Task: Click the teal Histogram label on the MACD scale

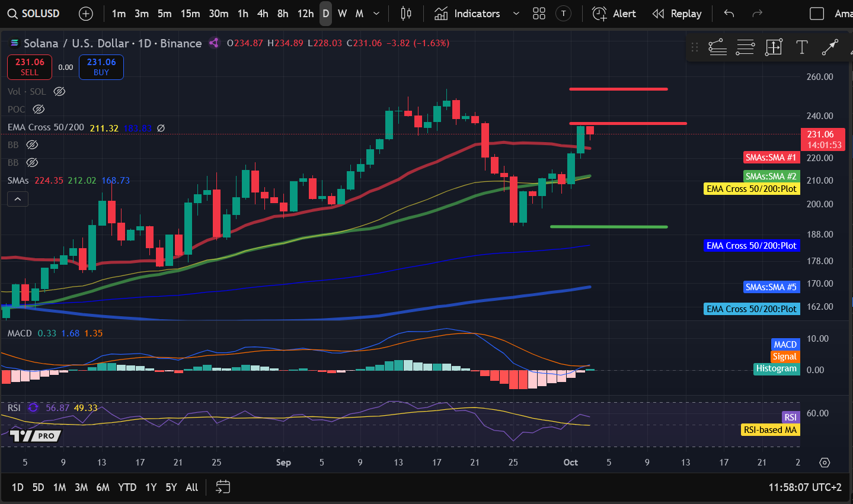Action: click(777, 369)
